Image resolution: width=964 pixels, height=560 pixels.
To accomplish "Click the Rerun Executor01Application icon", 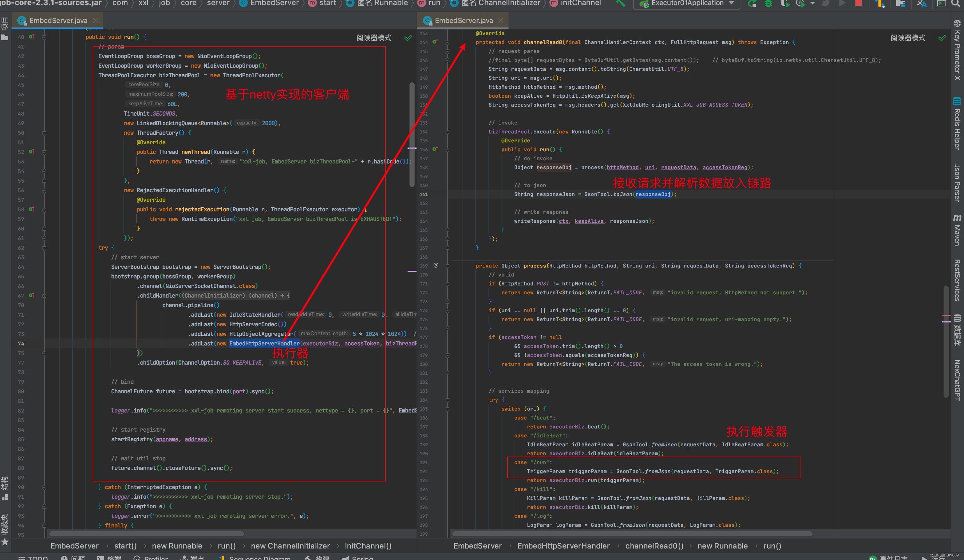I will click(752, 4).
